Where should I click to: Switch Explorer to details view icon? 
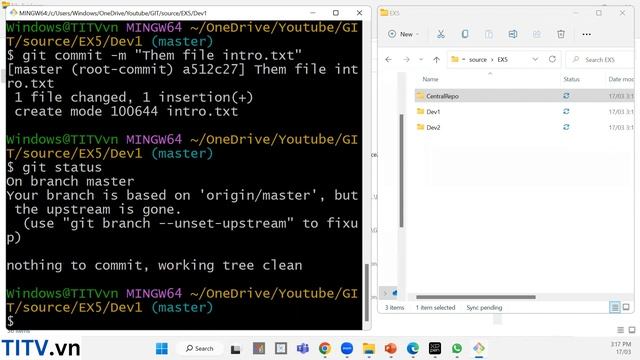click(615, 307)
